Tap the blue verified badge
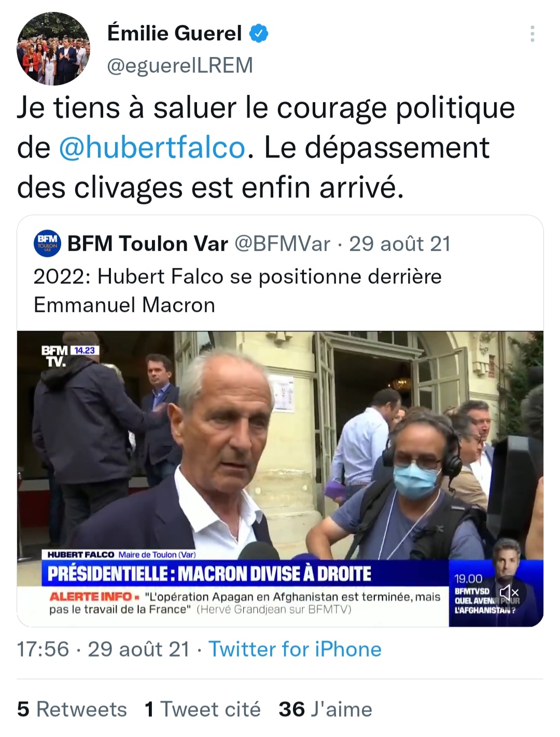560x737 pixels. pyautogui.click(x=259, y=34)
